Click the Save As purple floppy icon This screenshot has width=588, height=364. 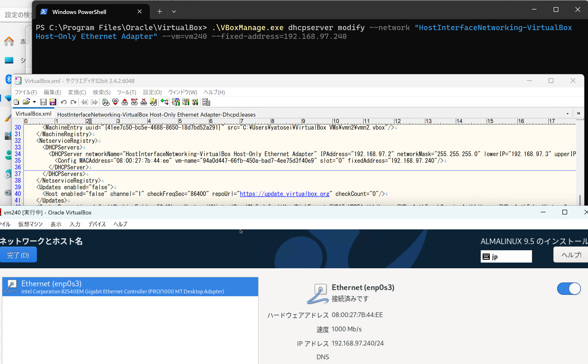click(x=53, y=102)
